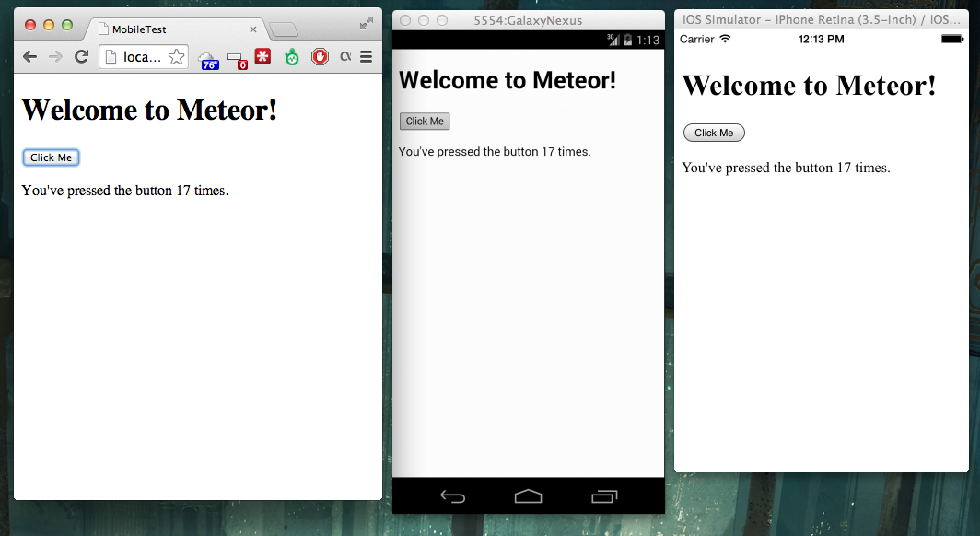Zoom Chrome window with the green button
This screenshot has width=980, height=536.
point(67,25)
